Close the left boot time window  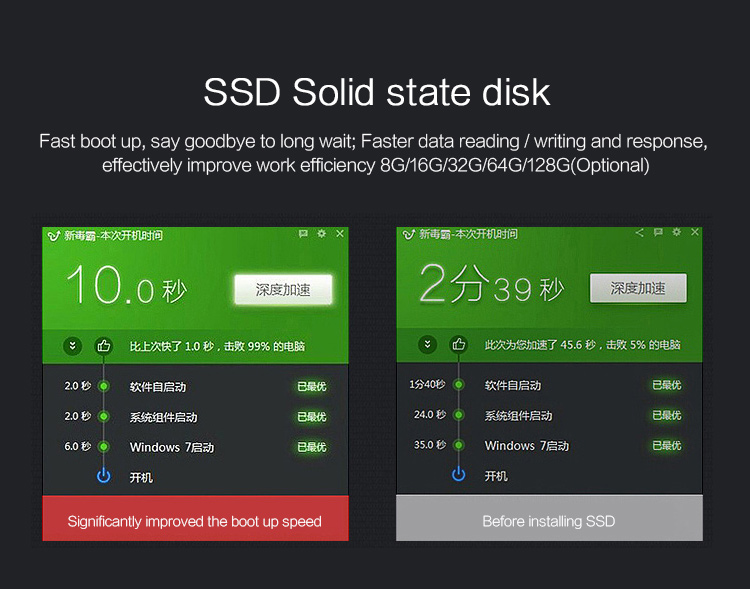tap(340, 233)
